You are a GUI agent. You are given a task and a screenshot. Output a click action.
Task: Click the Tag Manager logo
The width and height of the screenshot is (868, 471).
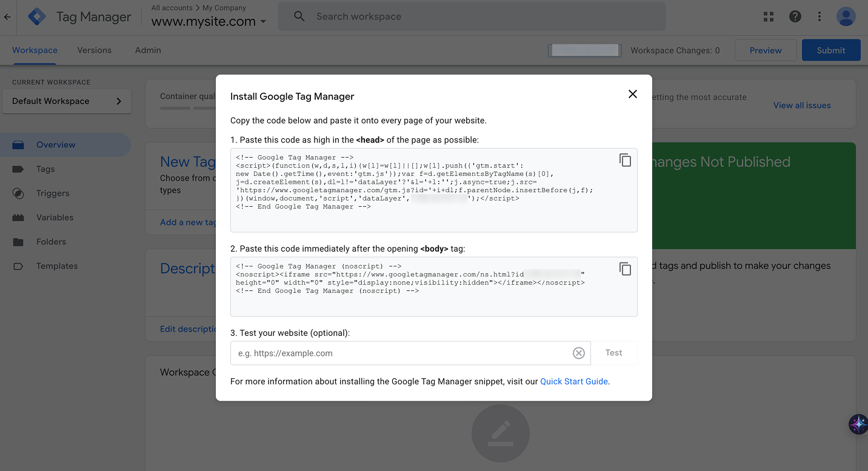tap(37, 17)
